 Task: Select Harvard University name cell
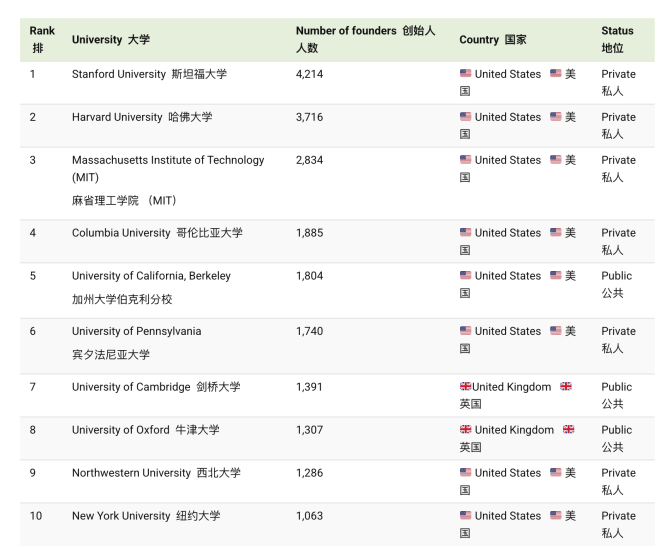[142, 117]
